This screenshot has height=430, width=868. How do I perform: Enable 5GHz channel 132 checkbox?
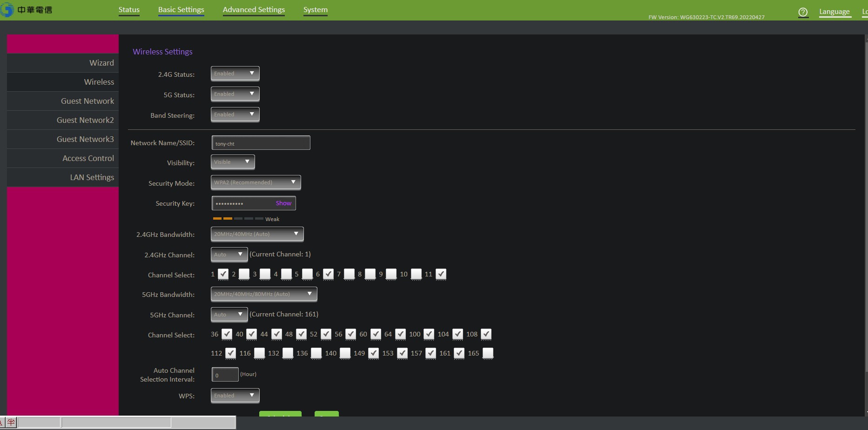288,353
